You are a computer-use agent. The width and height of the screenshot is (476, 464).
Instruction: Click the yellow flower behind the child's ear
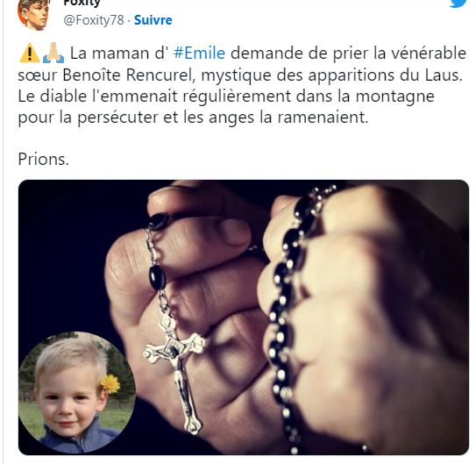(x=110, y=383)
